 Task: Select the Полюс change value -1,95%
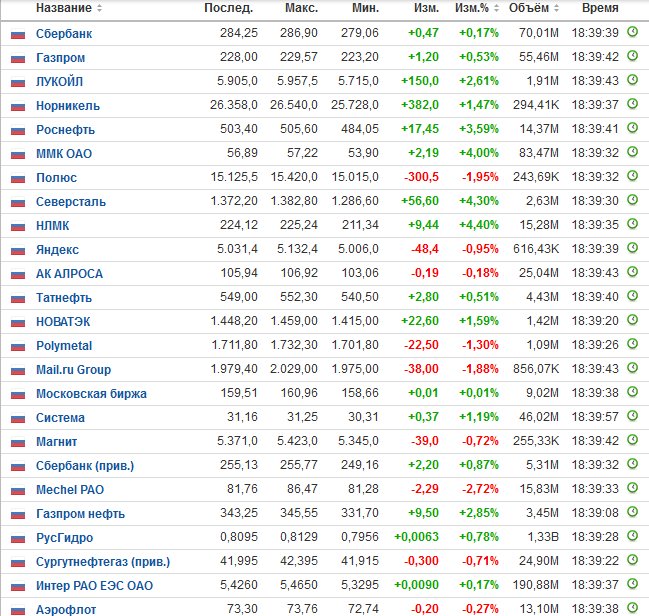click(x=480, y=177)
